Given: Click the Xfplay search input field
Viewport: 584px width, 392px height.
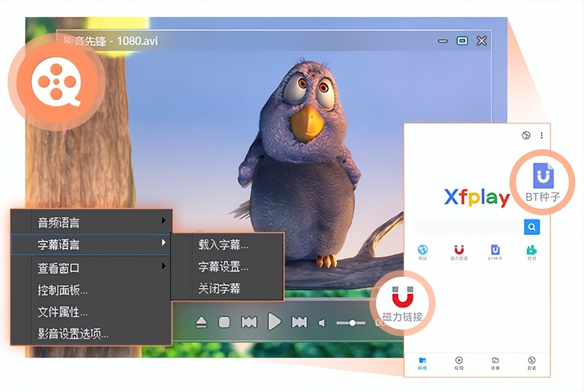Looking at the screenshot, I should pyautogui.click(x=469, y=227).
